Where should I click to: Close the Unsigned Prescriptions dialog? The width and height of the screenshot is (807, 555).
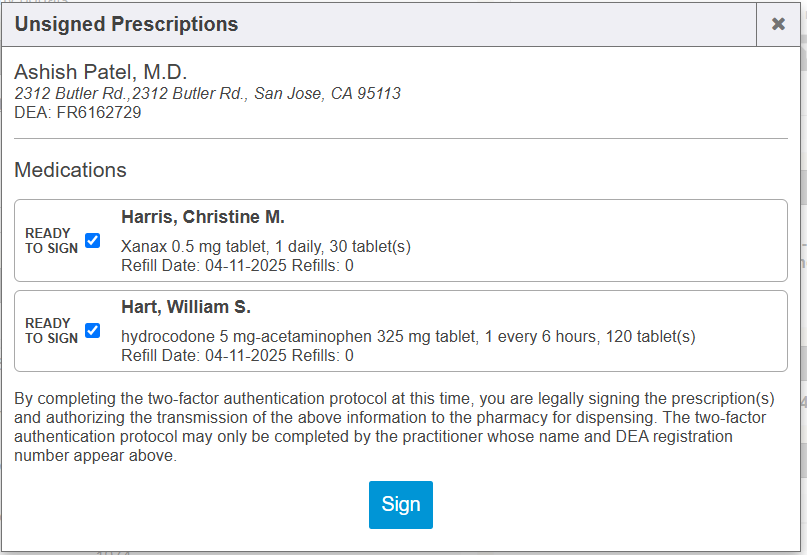(x=778, y=24)
